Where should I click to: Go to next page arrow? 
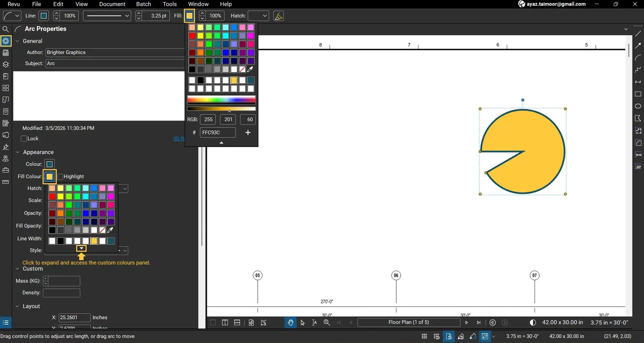pos(466,323)
